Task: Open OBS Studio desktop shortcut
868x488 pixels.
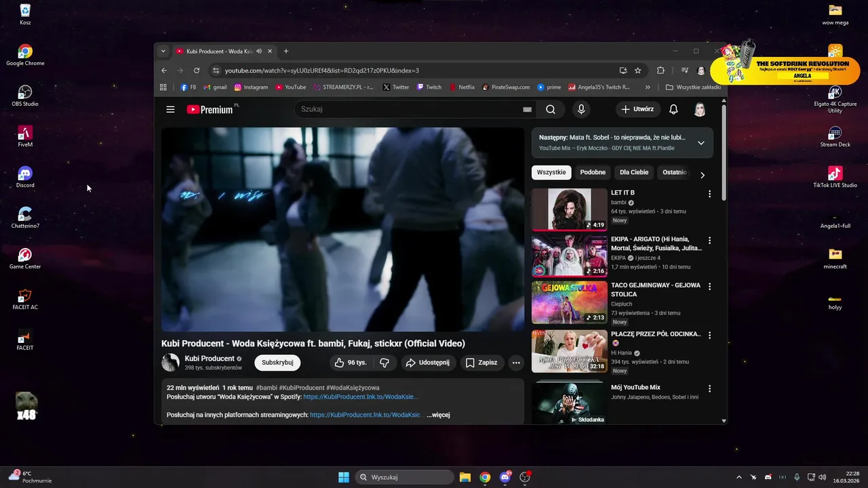Action: click(x=25, y=96)
